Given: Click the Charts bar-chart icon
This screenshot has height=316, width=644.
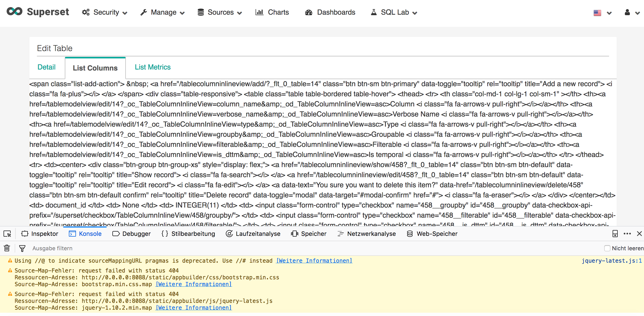Looking at the screenshot, I should click(259, 12).
